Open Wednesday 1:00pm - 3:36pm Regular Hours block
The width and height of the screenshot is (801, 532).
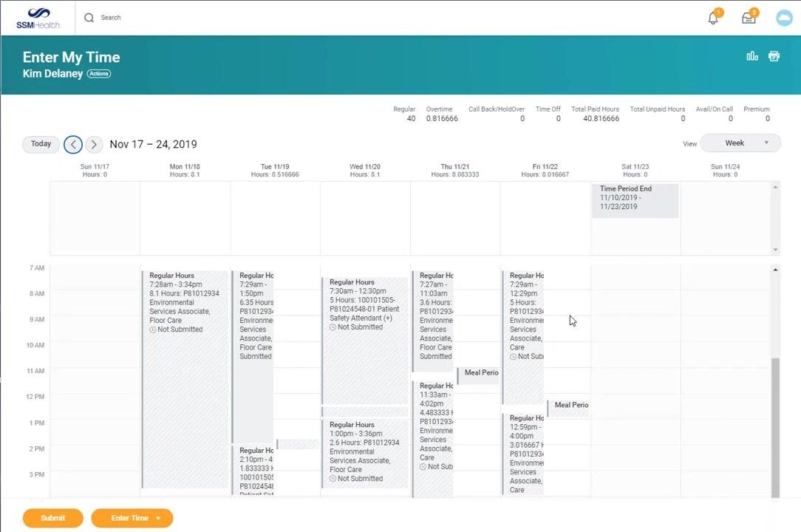[365, 453]
